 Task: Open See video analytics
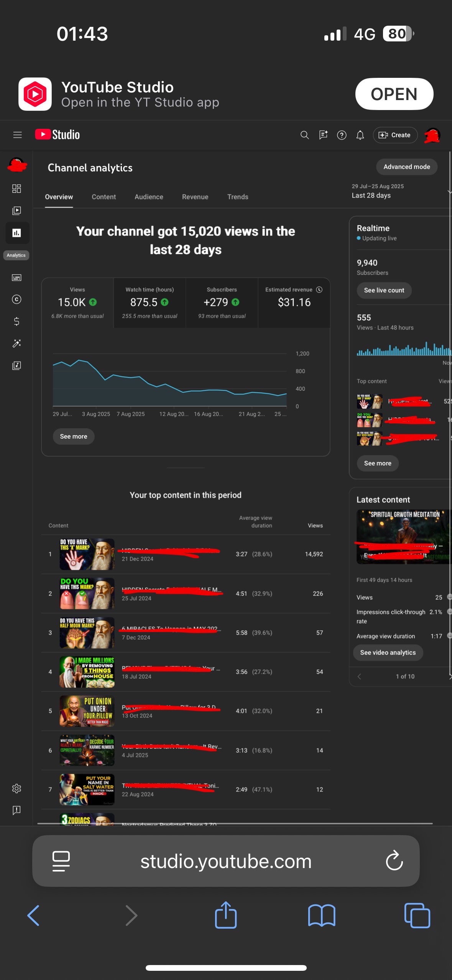pyautogui.click(x=388, y=653)
